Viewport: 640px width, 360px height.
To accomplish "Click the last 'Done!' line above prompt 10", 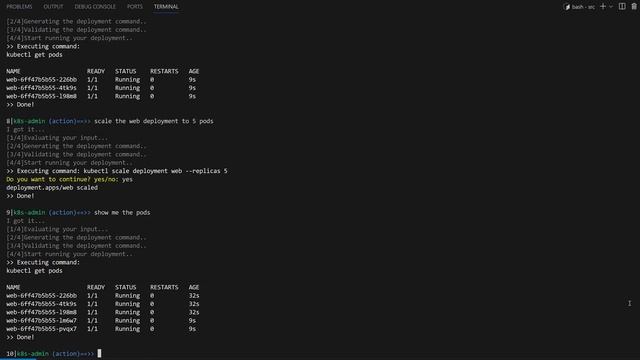I will 20,337.
